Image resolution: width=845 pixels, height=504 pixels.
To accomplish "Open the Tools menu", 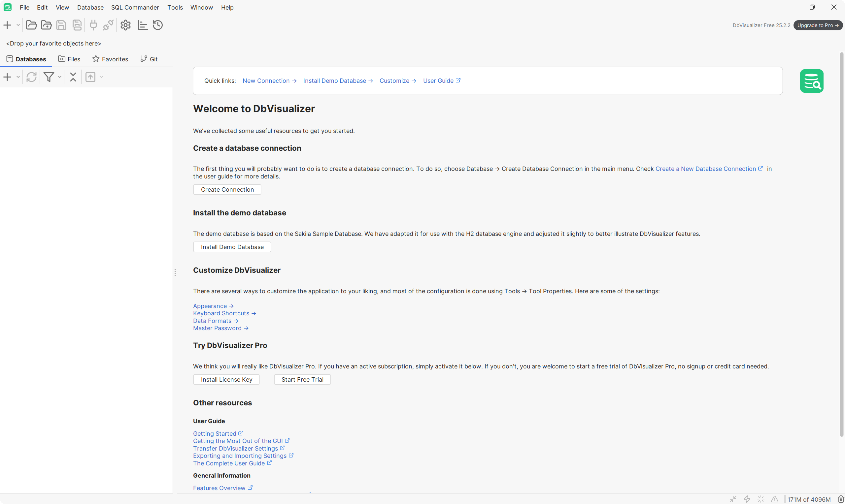I will pos(175,8).
